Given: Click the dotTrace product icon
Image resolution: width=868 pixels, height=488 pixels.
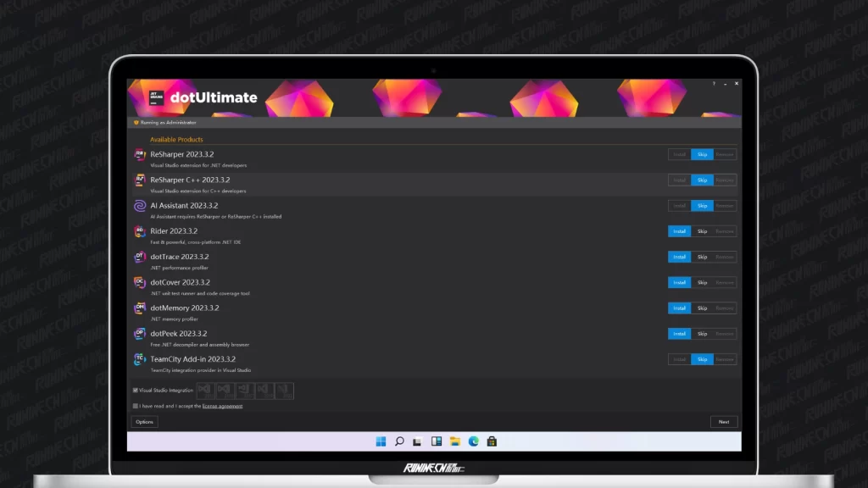Looking at the screenshot, I should coord(140,257).
